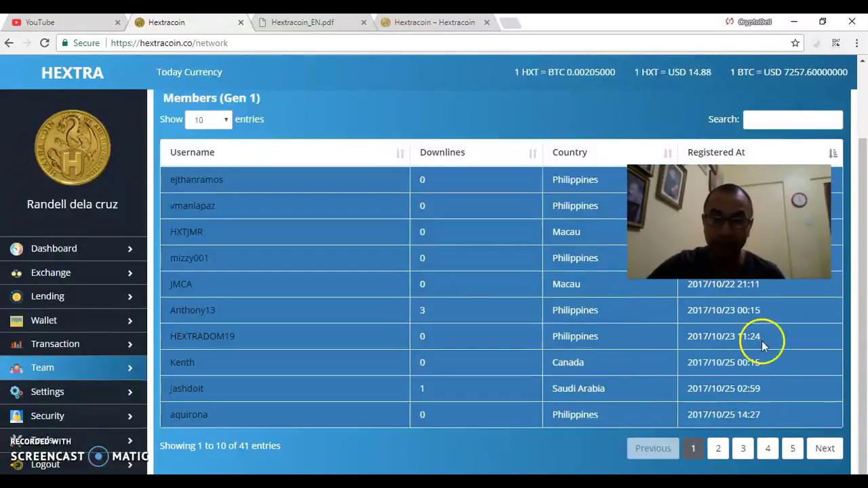Click the username "HXTJMR" in the table

pos(186,232)
